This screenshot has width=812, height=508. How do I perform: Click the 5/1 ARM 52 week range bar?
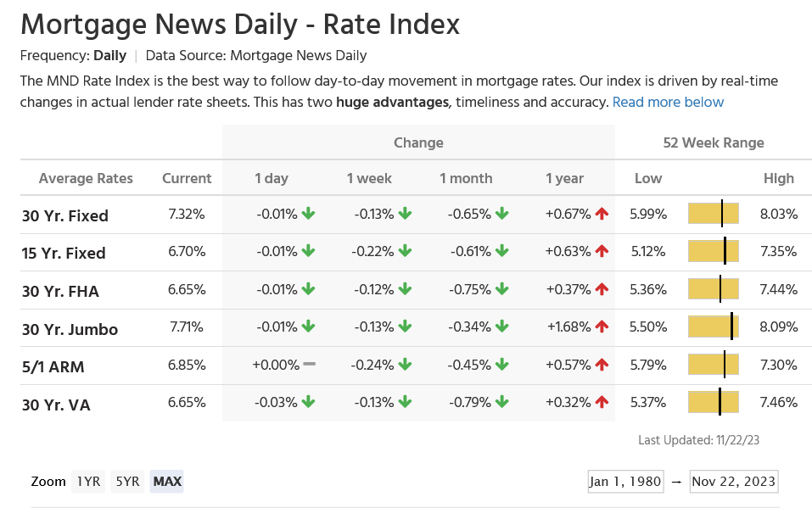click(714, 365)
